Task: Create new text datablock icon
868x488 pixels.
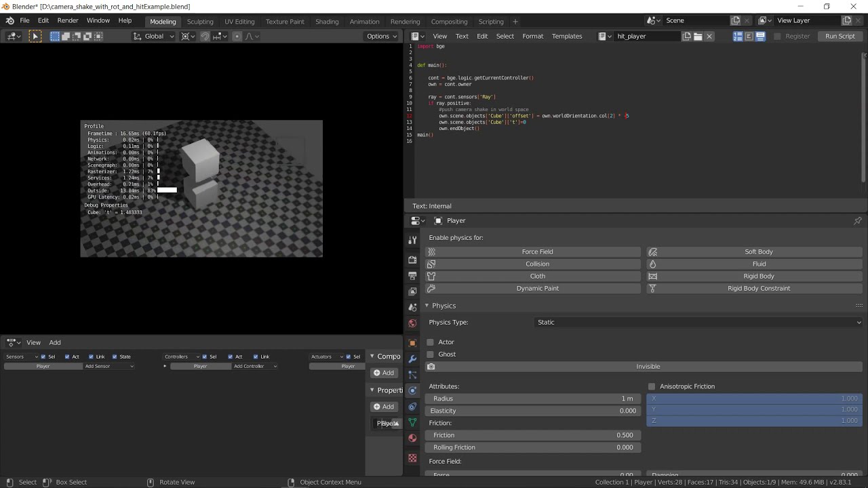Action: click(687, 36)
